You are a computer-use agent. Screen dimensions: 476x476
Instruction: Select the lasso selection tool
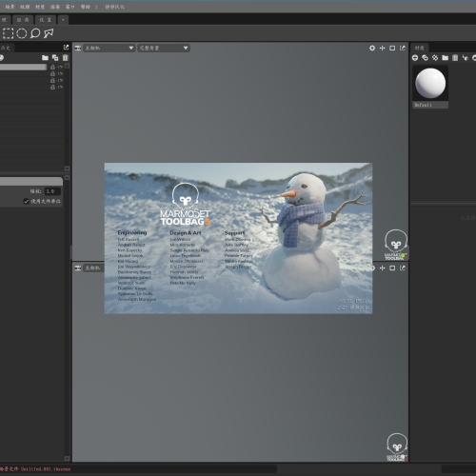35,33
